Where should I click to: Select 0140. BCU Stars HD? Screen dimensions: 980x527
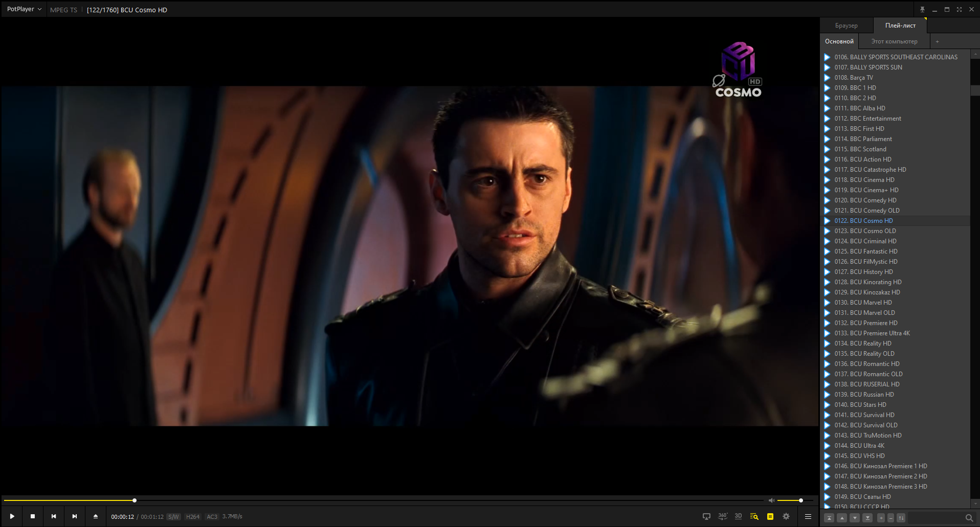pos(895,405)
